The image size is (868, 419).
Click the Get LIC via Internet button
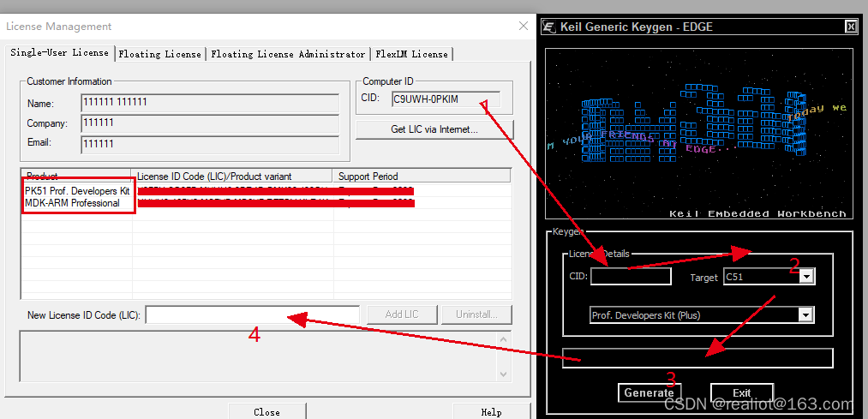434,129
